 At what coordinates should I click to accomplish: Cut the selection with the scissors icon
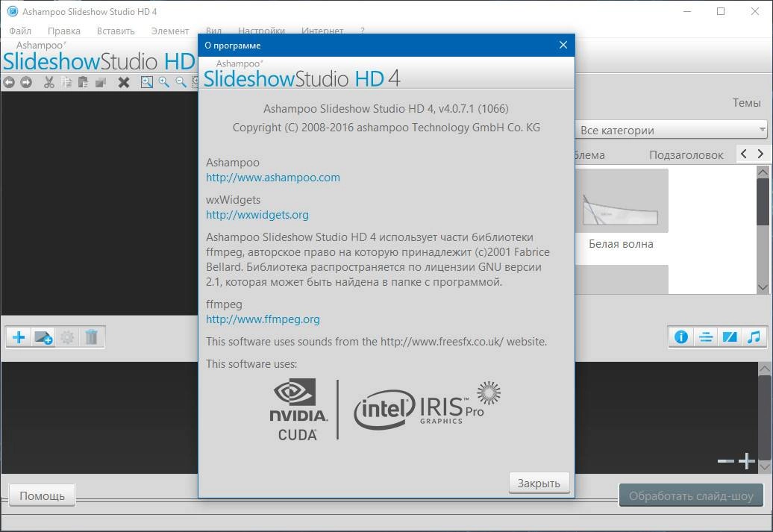point(48,82)
